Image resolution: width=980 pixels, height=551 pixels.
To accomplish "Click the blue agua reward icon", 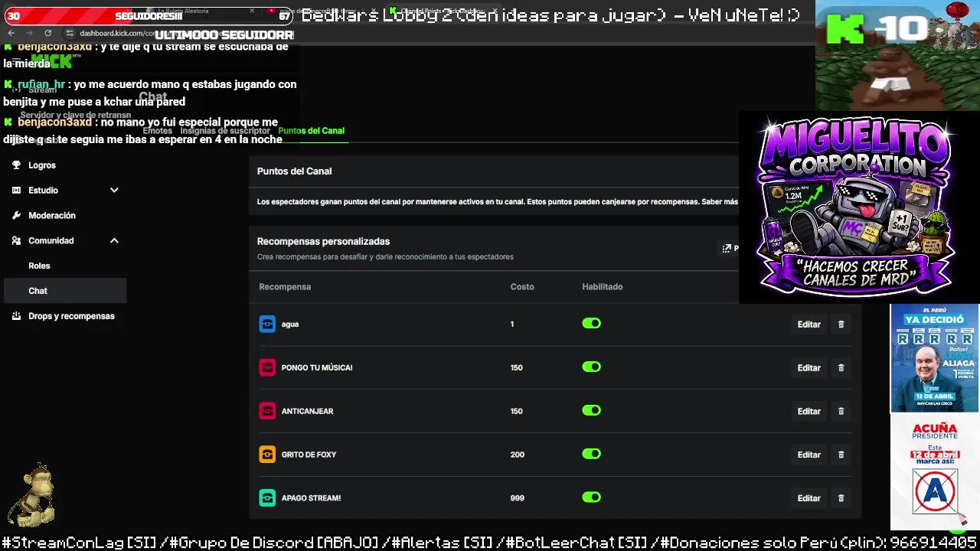I will coord(267,324).
